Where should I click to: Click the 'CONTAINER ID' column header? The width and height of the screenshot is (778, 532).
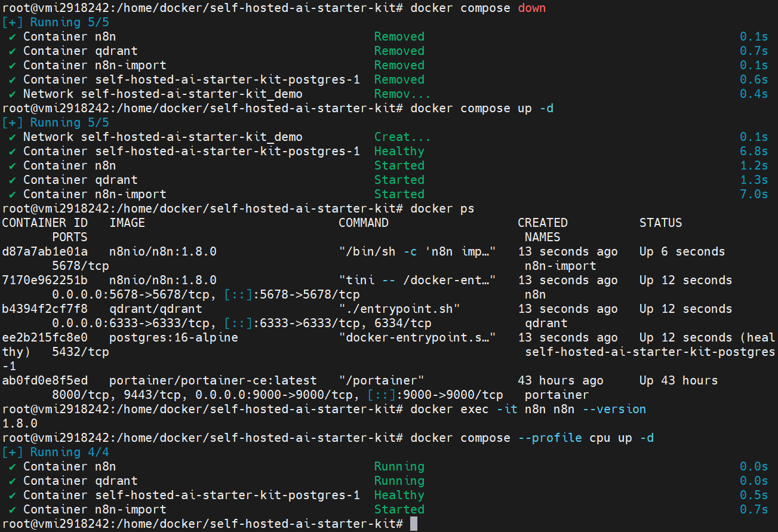click(x=45, y=223)
